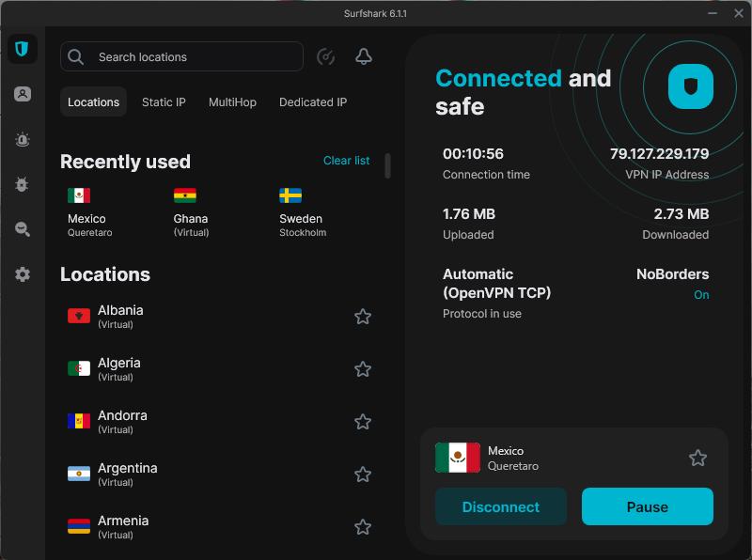Screen dimensions: 752x560
Task: Clear list of recently used locations
Action: [x=346, y=161]
